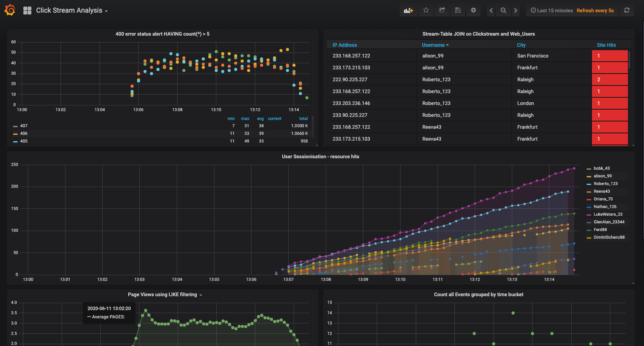Change sort order on the Username column
The image size is (644, 346).
click(x=435, y=45)
